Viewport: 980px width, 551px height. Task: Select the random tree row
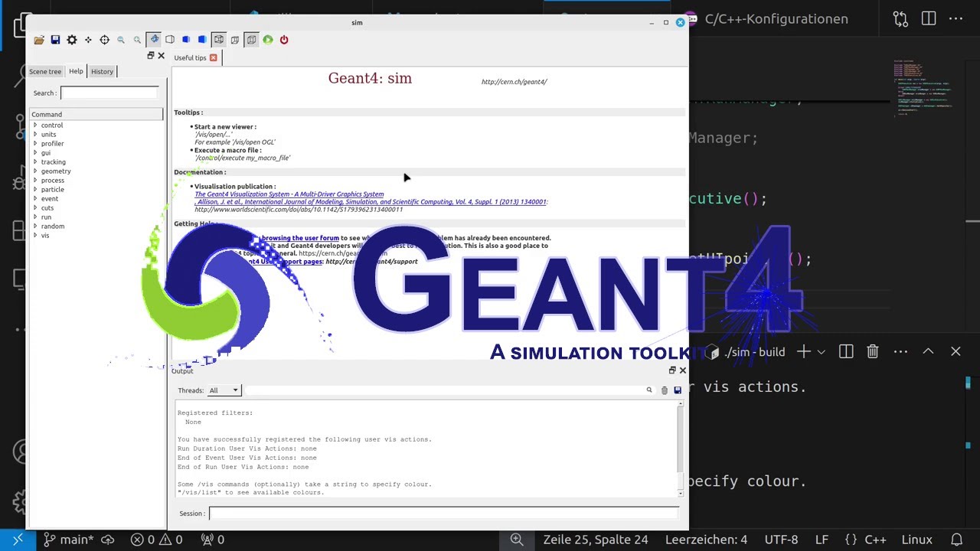tap(96, 226)
